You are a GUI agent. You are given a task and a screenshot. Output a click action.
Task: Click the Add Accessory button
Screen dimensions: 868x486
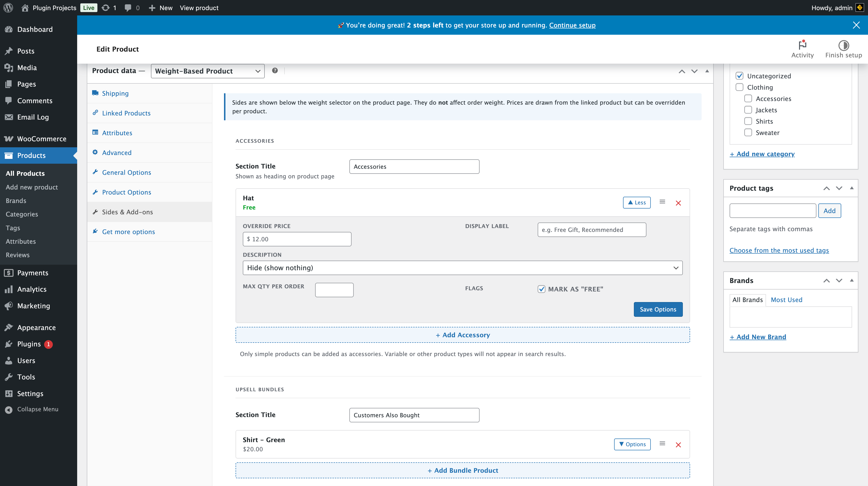[x=463, y=334]
